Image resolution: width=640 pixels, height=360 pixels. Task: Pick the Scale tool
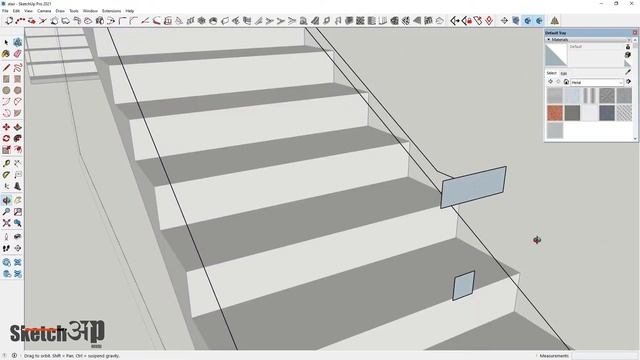(6, 150)
